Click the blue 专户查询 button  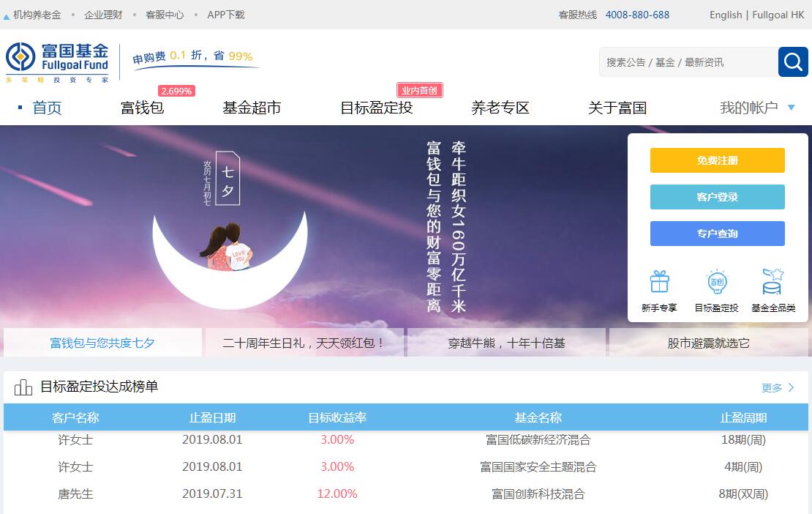click(x=717, y=234)
